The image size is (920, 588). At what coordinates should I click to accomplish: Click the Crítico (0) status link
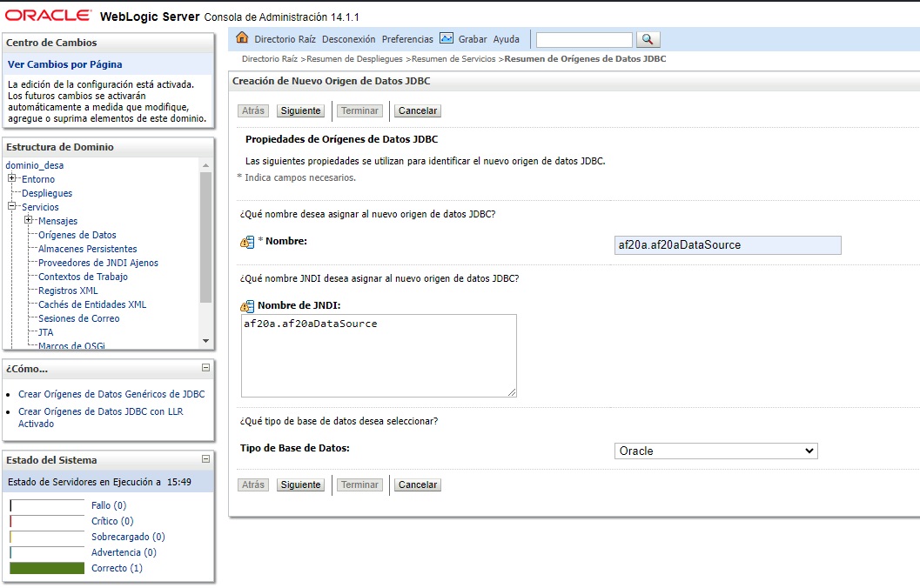pyautogui.click(x=112, y=521)
